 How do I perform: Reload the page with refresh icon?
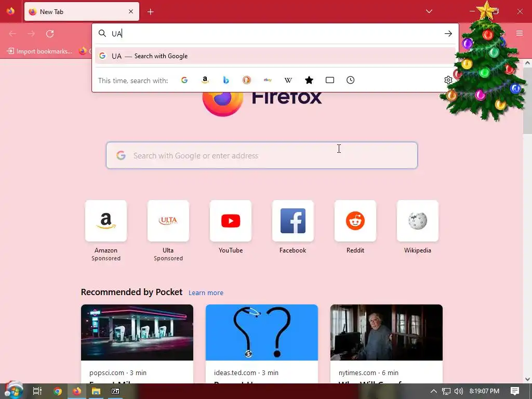(50, 34)
